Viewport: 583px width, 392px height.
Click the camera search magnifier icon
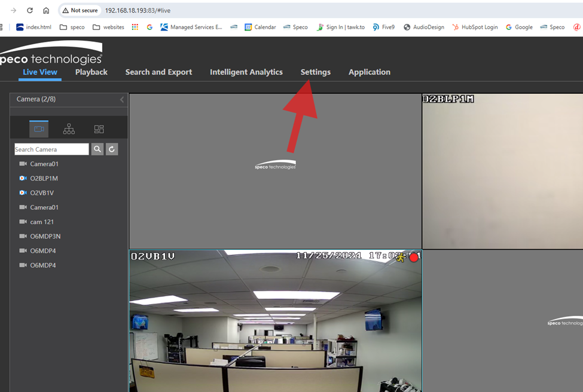click(x=97, y=149)
